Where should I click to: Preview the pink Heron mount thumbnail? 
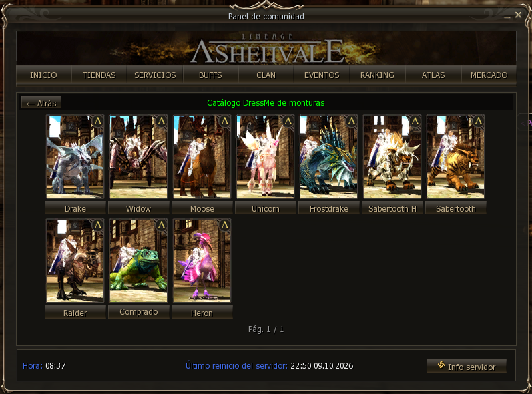[x=202, y=260]
